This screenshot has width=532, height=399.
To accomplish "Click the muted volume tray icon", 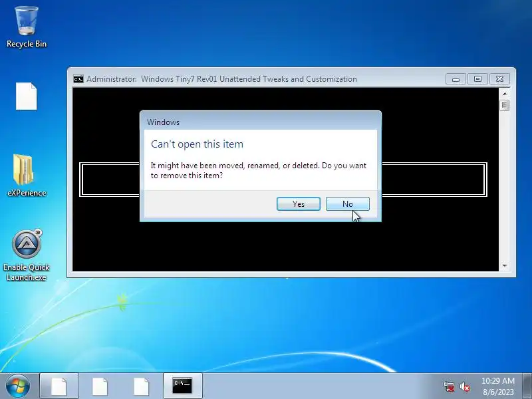I will [x=464, y=386].
